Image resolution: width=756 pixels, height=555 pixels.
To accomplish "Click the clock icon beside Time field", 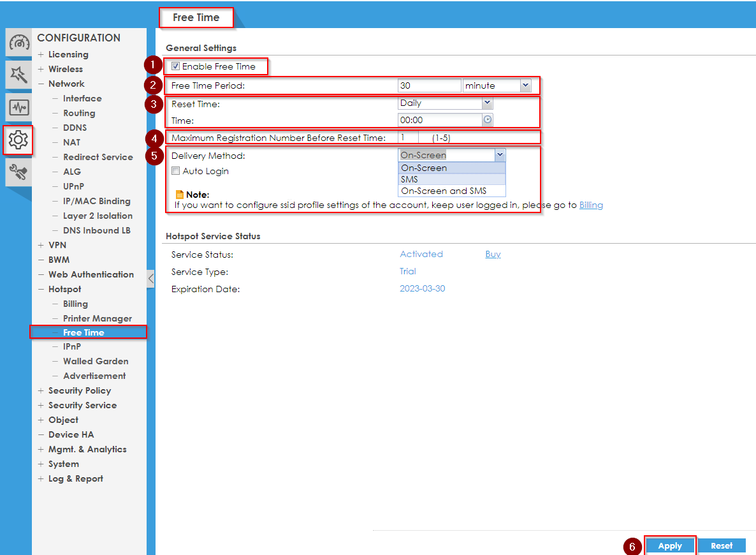I will tap(488, 120).
